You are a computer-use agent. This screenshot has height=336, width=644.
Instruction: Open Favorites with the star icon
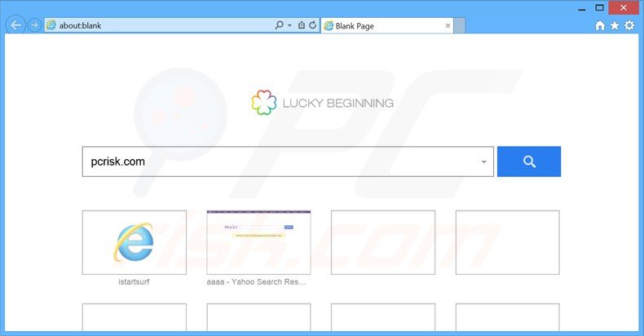[x=615, y=25]
